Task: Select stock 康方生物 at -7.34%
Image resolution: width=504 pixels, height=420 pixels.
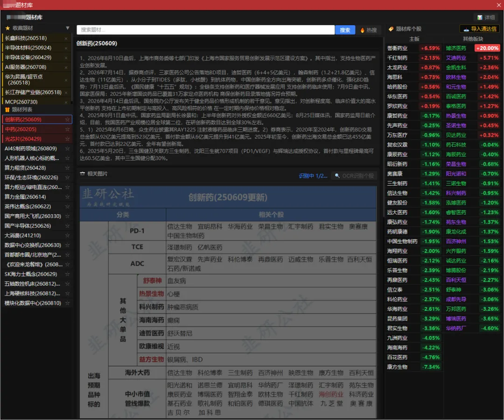Action: click(413, 367)
